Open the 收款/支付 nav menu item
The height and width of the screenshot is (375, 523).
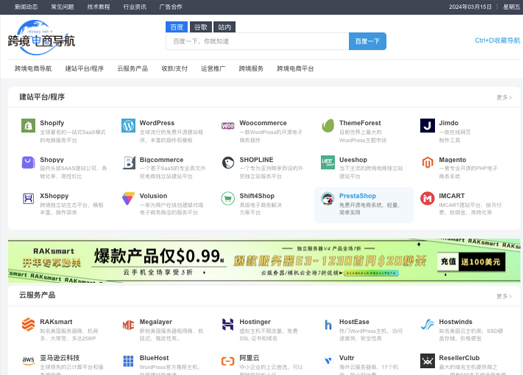click(x=174, y=69)
